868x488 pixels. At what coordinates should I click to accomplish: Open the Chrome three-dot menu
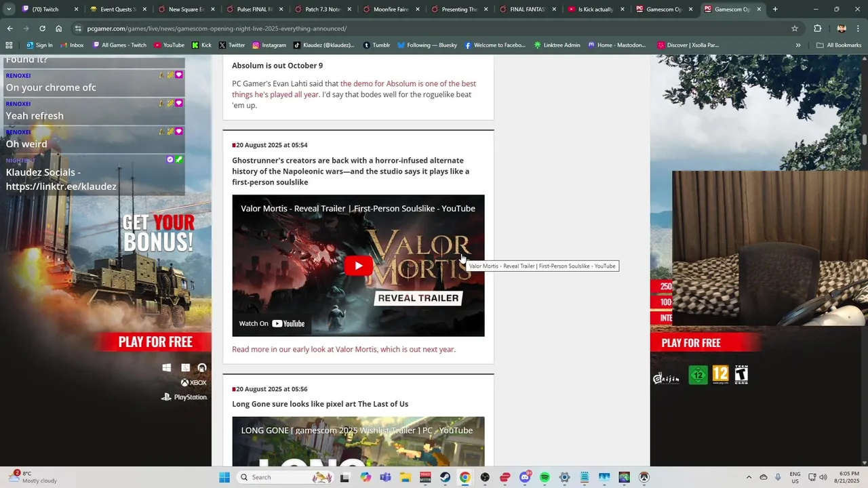coord(859,28)
